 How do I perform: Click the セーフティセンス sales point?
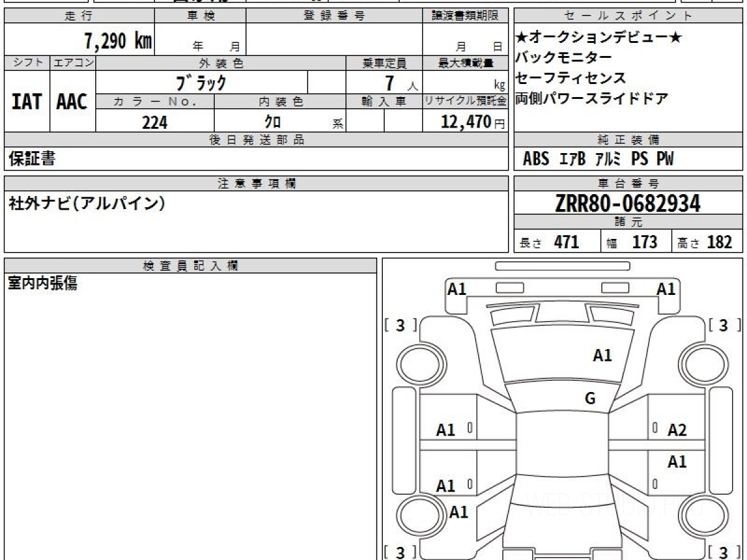[x=571, y=78]
